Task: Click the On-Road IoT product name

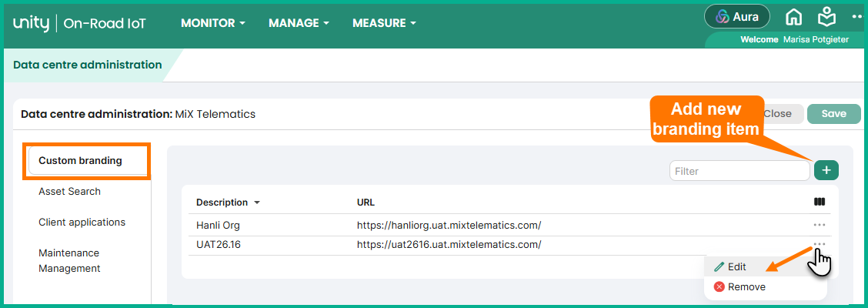Action: coord(105,23)
